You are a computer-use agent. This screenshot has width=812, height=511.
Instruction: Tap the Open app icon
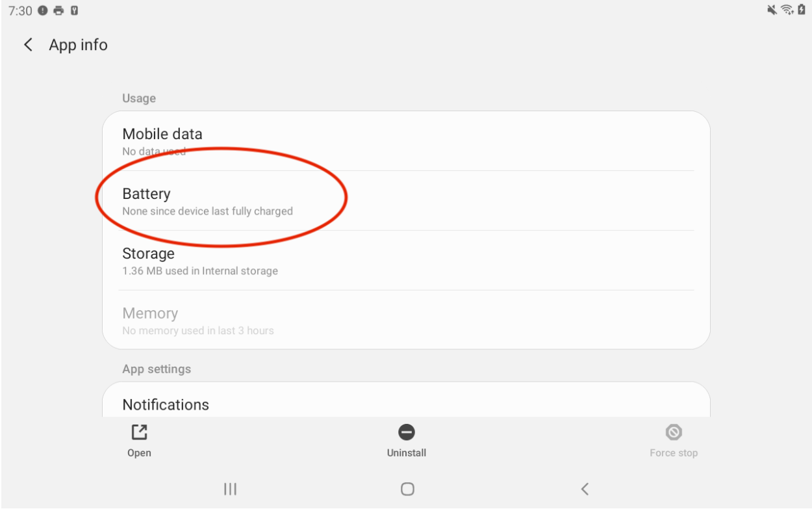[139, 432]
